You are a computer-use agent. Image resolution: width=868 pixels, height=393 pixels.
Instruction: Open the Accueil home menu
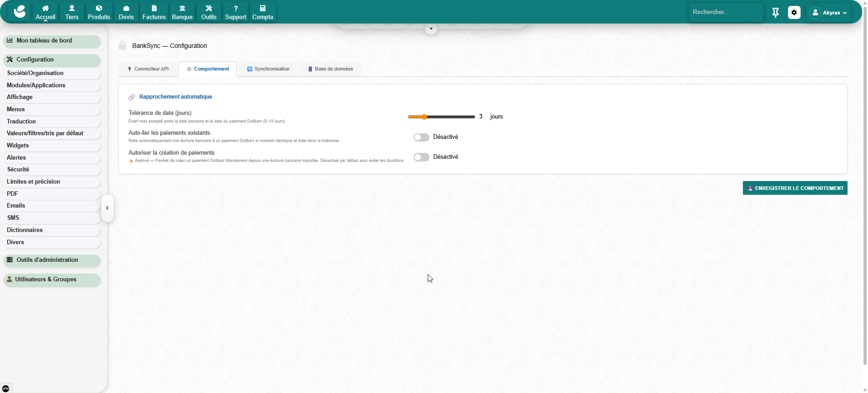(x=45, y=12)
